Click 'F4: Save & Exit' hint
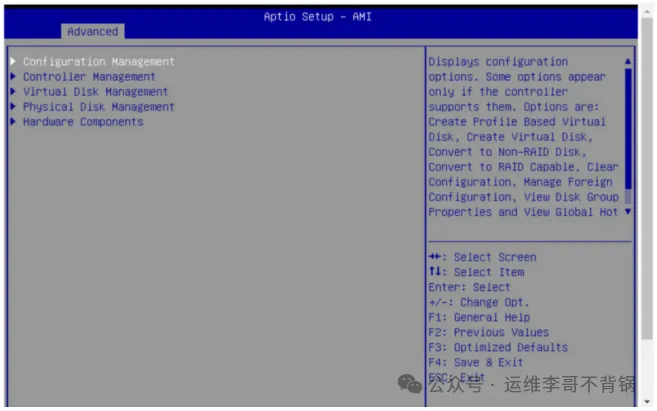Image resolution: width=657 pixels, height=411 pixels. click(476, 363)
